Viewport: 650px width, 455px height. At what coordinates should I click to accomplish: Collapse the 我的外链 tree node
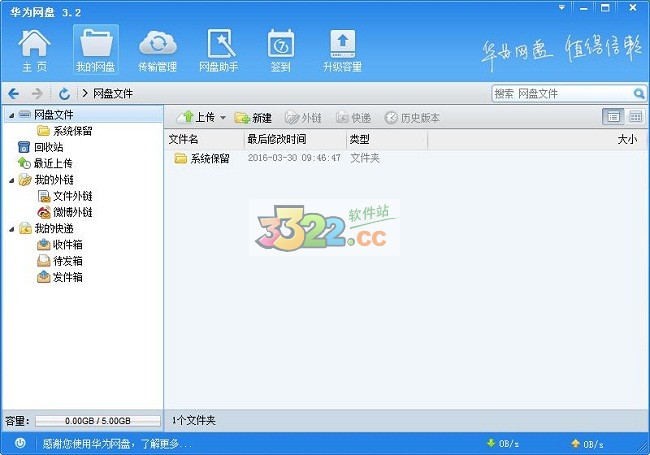[x=12, y=180]
